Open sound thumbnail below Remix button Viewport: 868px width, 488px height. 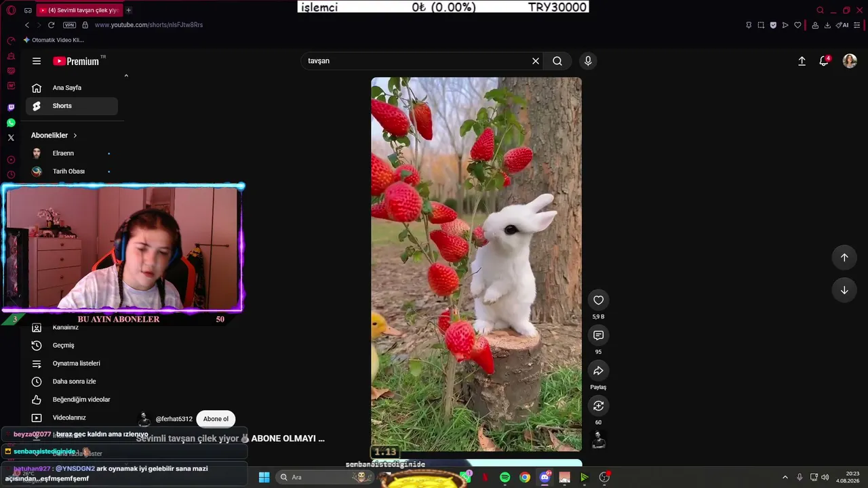tap(598, 440)
